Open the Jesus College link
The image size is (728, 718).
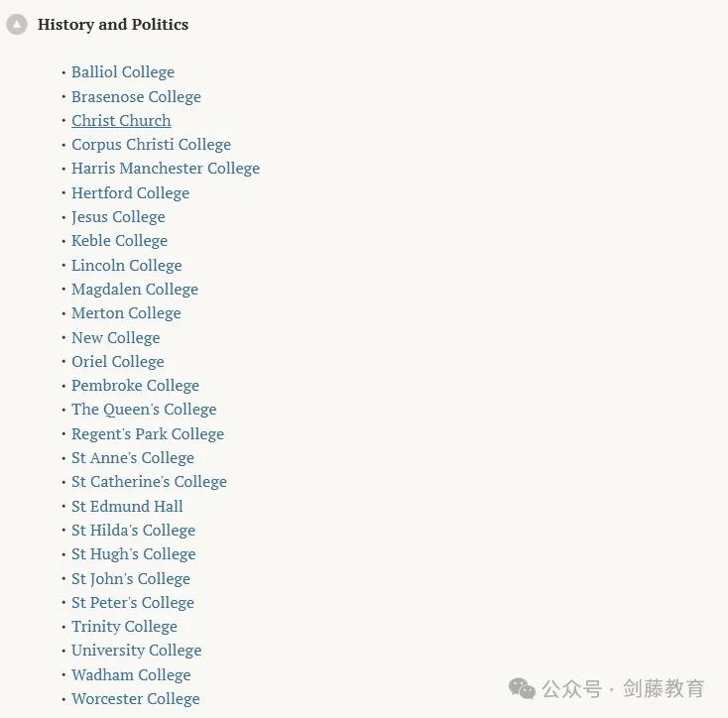click(118, 217)
